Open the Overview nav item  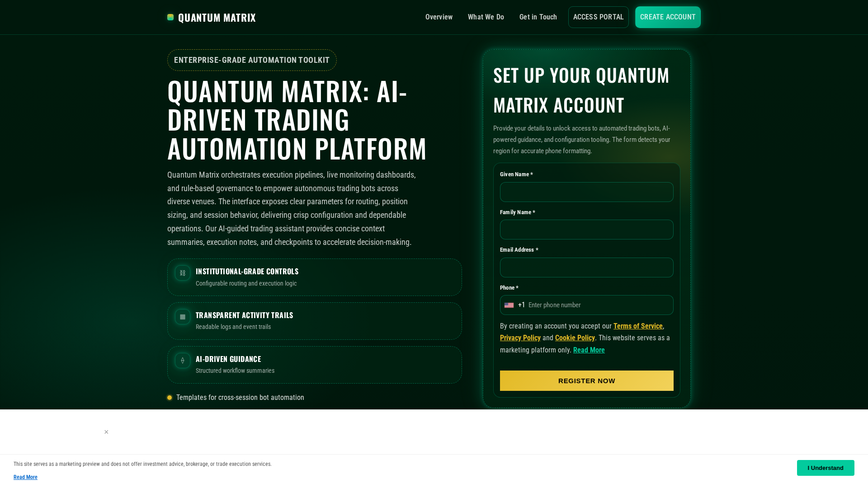tap(439, 17)
